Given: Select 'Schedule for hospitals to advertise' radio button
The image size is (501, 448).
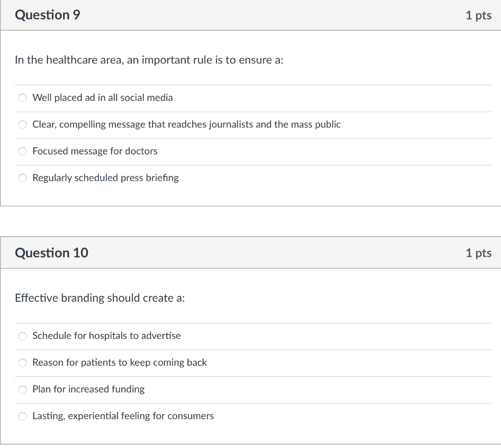Looking at the screenshot, I should click(22, 336).
